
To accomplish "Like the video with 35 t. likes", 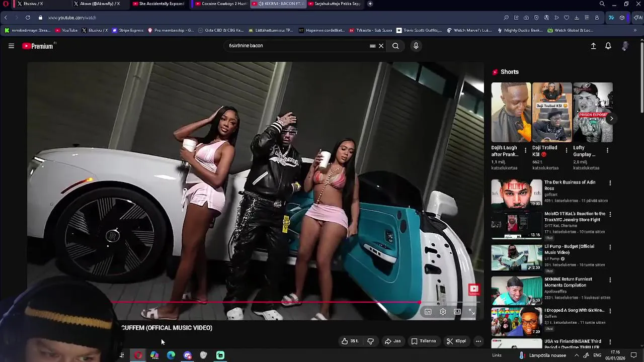I will pos(350,341).
